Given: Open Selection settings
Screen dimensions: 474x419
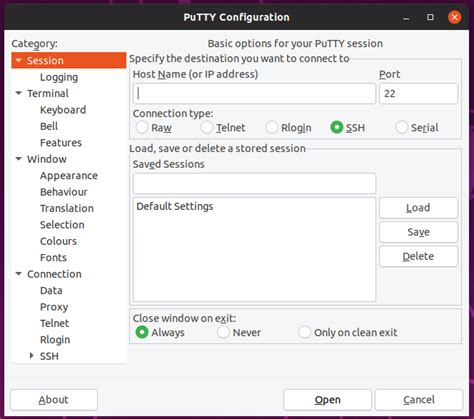Looking at the screenshot, I should point(62,225).
